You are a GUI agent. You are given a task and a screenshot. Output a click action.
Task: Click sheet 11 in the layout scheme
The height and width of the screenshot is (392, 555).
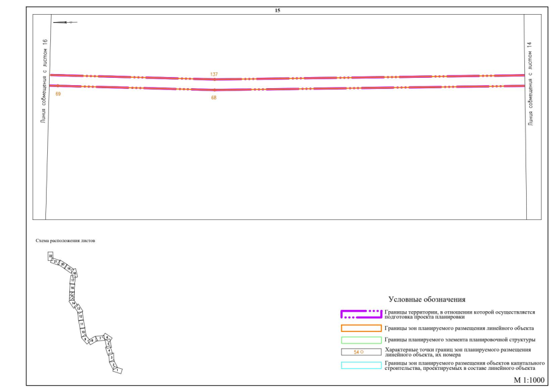(82, 324)
